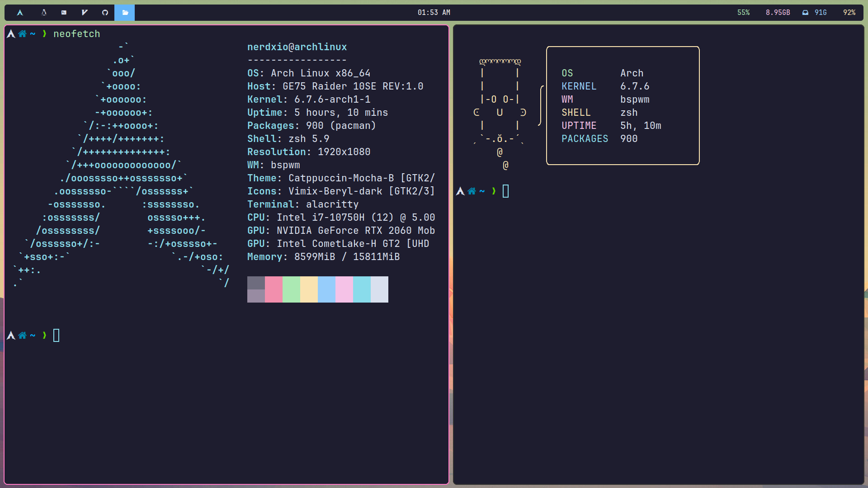Click the 'neofetch' command text

(x=77, y=34)
